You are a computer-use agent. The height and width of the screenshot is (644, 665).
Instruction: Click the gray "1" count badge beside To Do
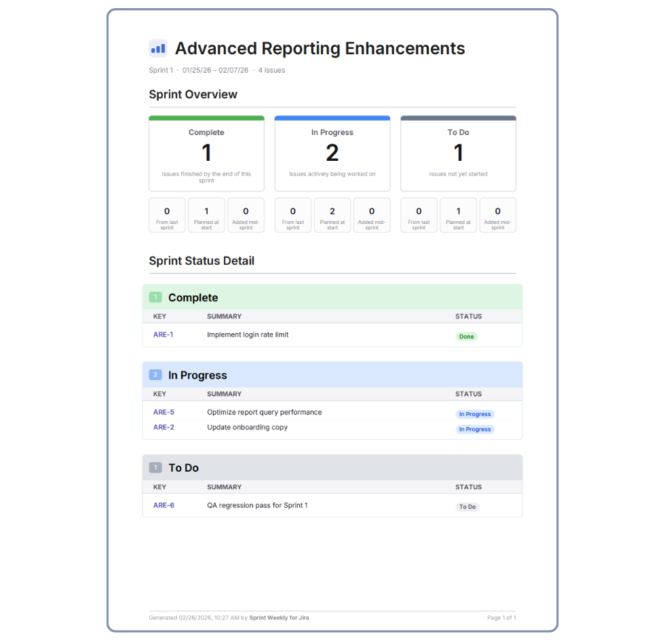[155, 468]
